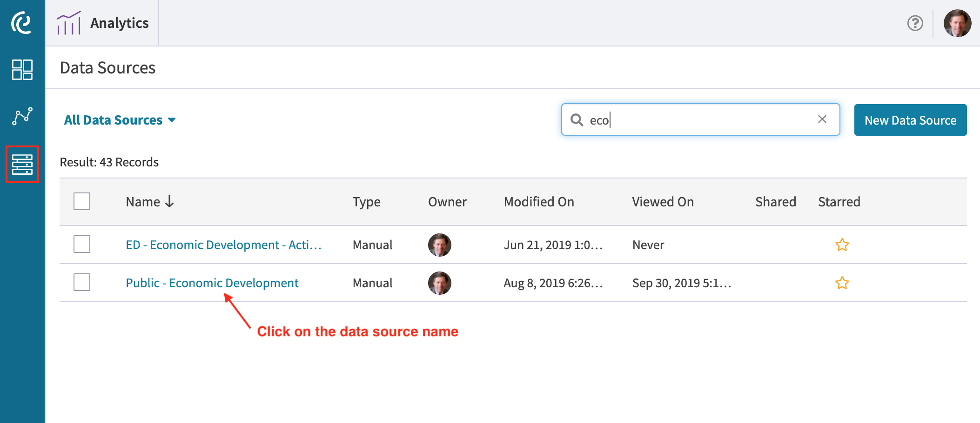Viewport: 980px width, 423px height.
Task: Check the Public - Economic Development row checkbox
Action: point(81,283)
